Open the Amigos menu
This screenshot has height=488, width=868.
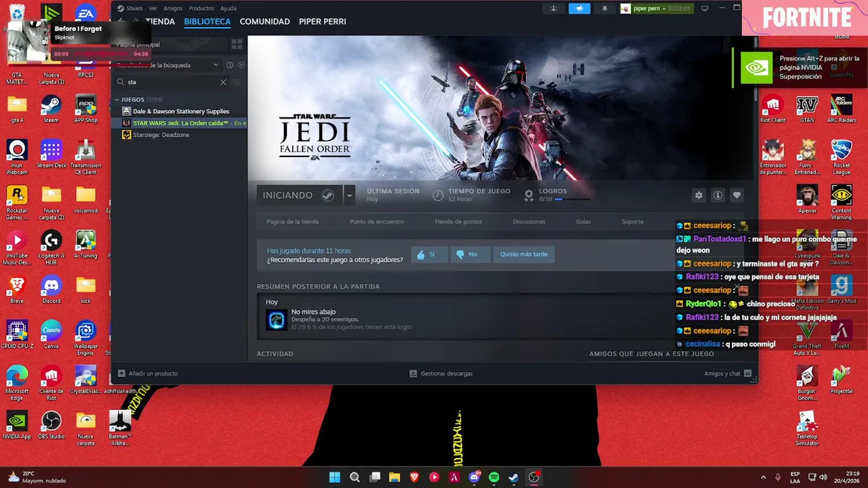[173, 8]
